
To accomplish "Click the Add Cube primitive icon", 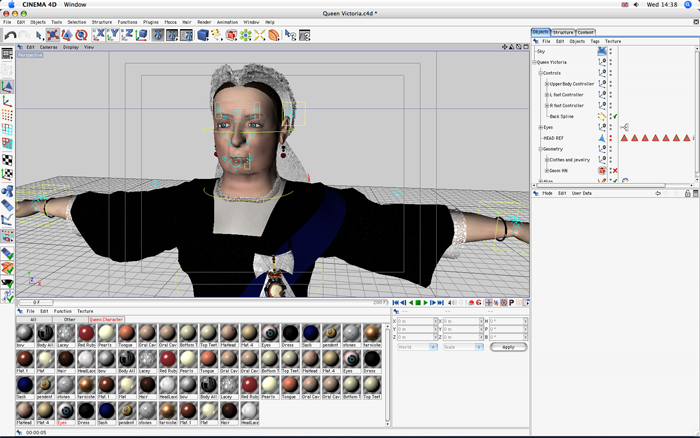I will 203,35.
